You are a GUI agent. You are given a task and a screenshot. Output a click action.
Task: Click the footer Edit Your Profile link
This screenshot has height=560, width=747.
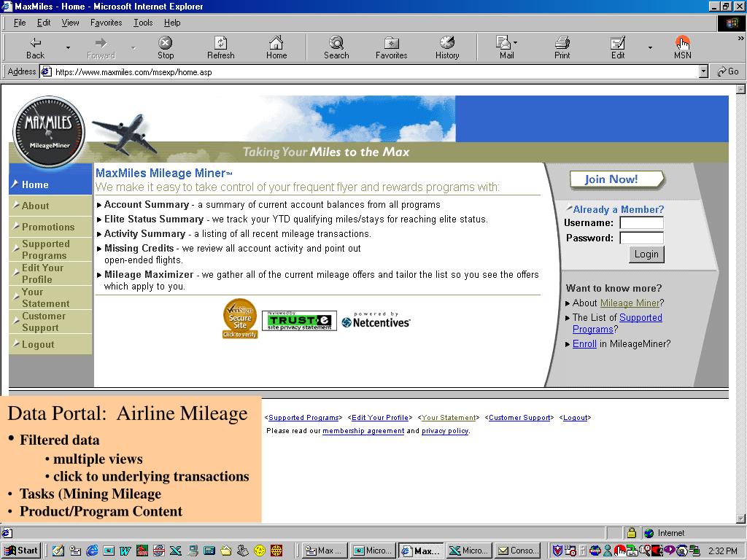tap(379, 418)
